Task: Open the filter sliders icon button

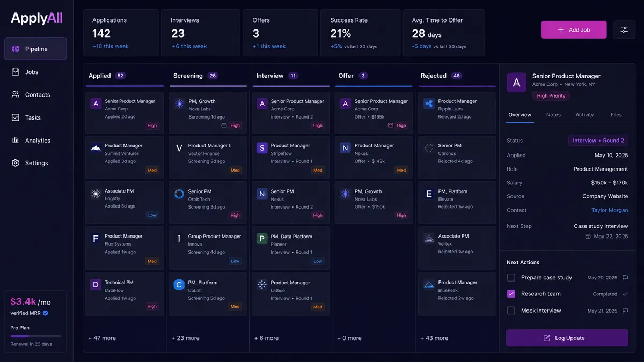Action: 624,29
